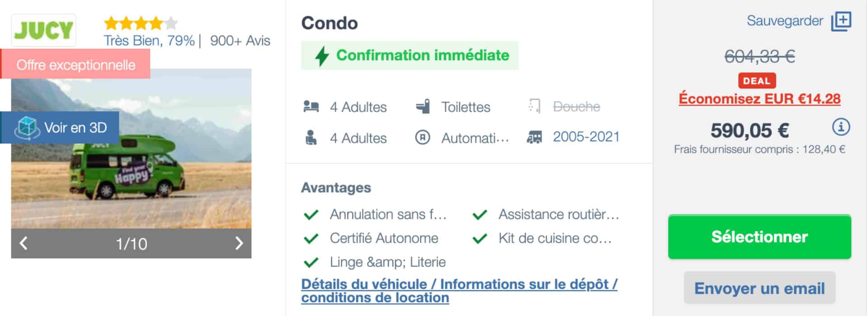This screenshot has height=316, width=868.
Task: Click the toilet amenity icon
Action: point(423,107)
